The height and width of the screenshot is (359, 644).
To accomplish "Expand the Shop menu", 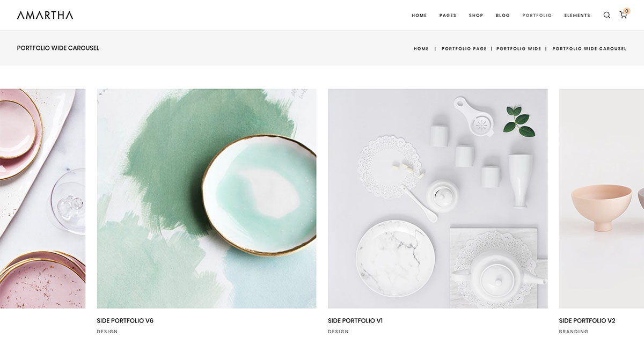I will pos(476,16).
